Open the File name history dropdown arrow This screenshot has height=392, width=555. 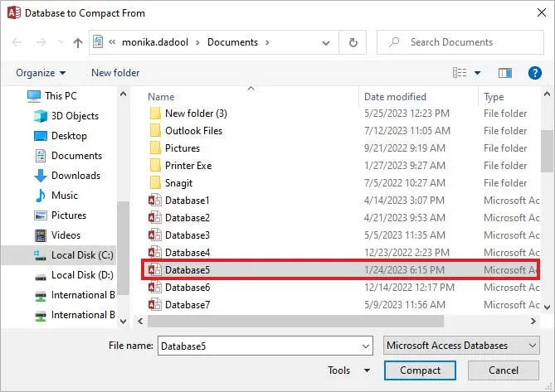[x=365, y=346]
